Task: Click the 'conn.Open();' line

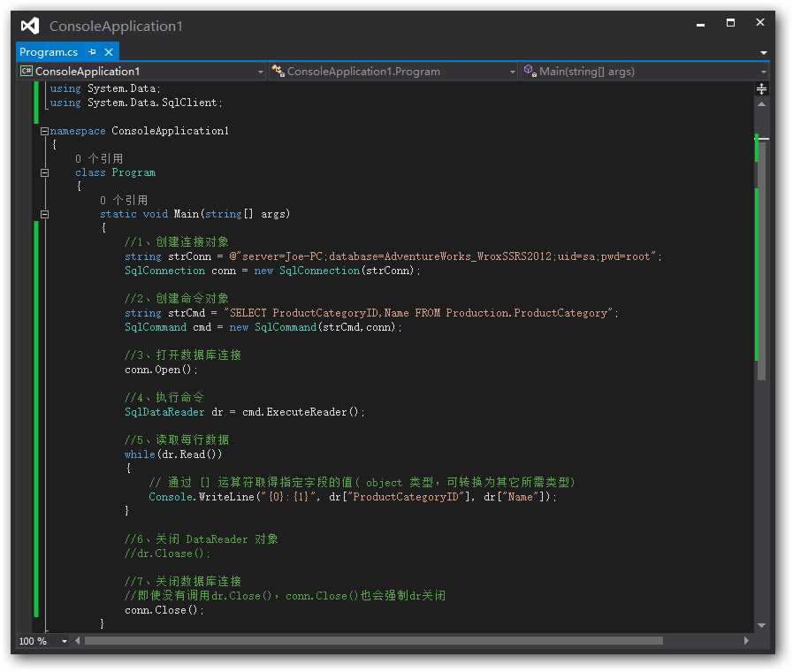Action: [161, 370]
